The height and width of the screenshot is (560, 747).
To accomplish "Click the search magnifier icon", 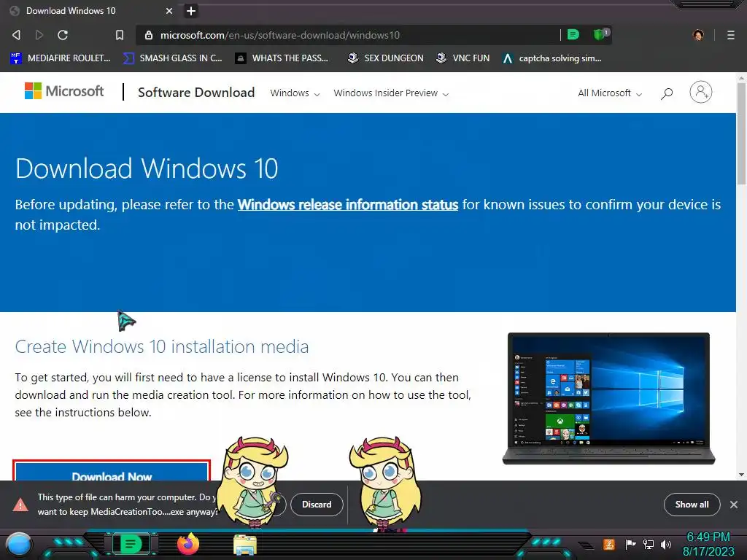I will point(667,93).
